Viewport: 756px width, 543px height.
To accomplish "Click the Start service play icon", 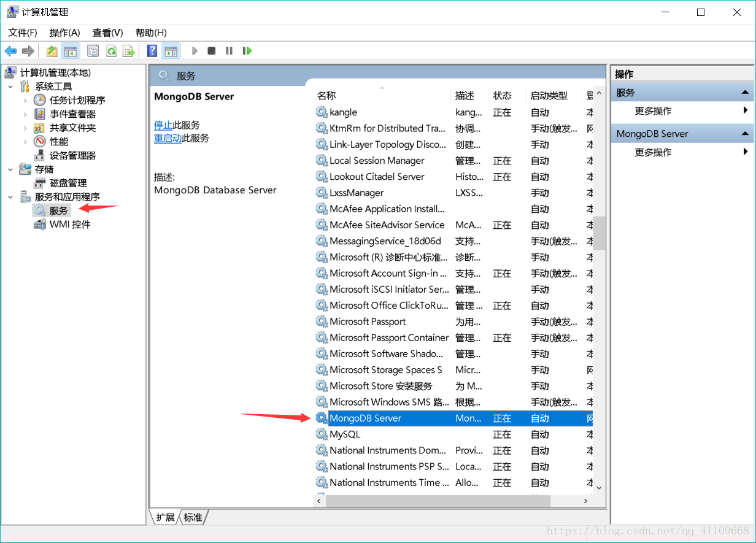I will [x=195, y=51].
